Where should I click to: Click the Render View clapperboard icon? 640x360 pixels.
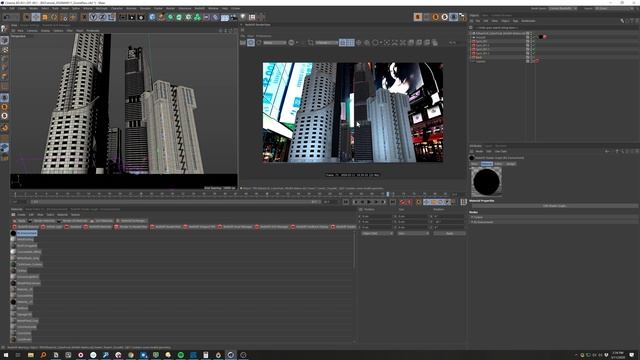(122, 17)
